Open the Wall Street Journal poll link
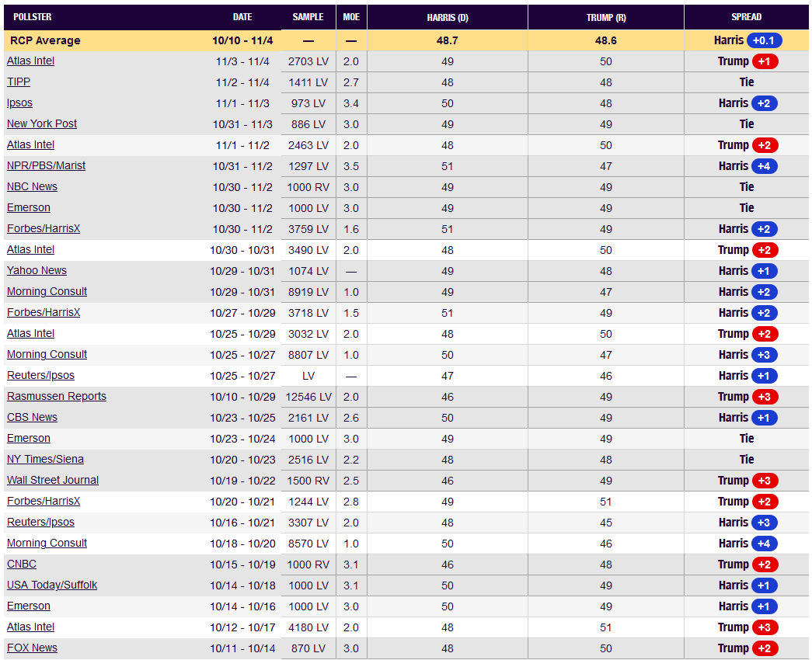 point(53,481)
